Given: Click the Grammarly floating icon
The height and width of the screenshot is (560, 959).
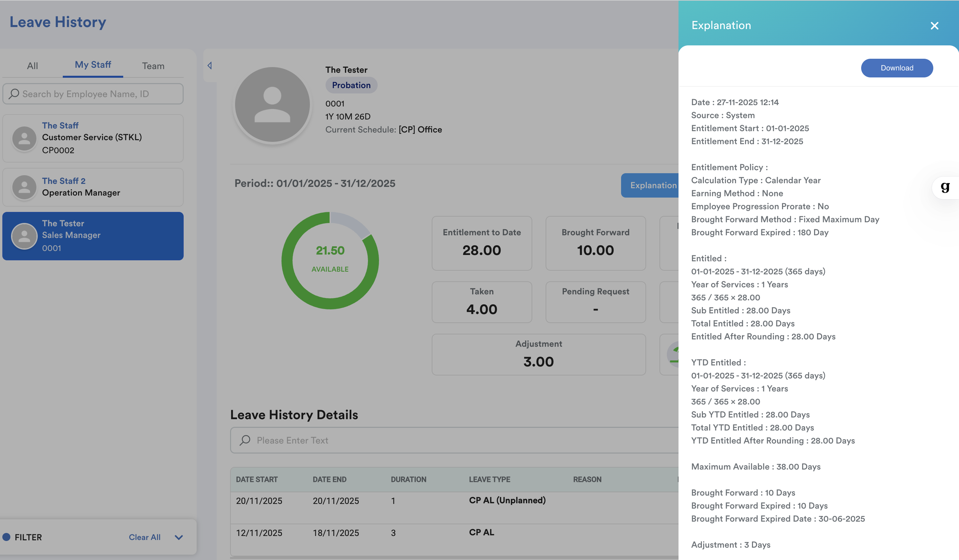Looking at the screenshot, I should pos(945,187).
